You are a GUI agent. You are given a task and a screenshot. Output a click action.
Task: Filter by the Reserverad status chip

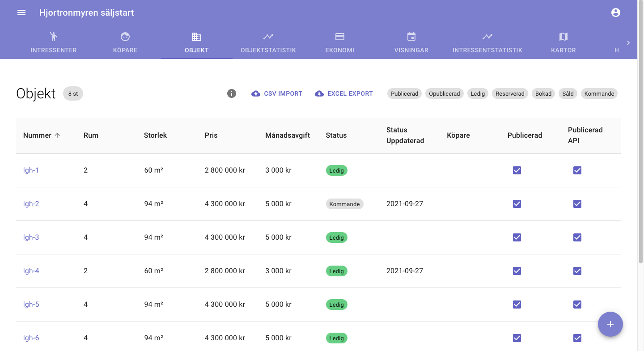[x=510, y=93]
